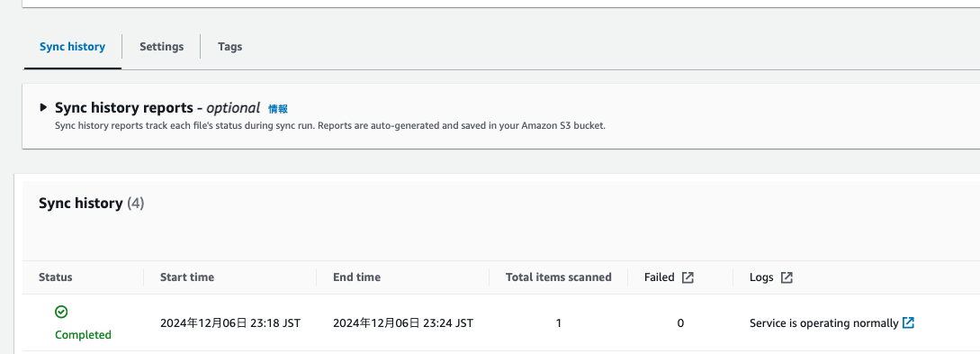
Task: Sort by Start time column header
Action: 187,277
